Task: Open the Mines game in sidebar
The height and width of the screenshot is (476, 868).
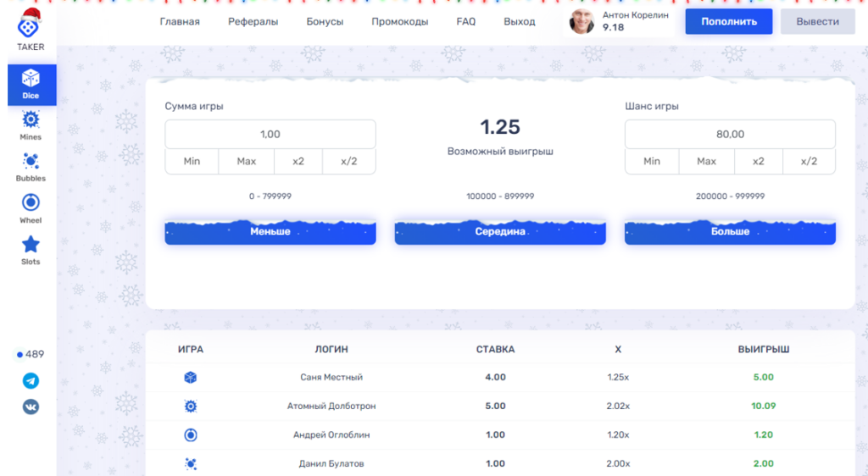Action: 31,125
